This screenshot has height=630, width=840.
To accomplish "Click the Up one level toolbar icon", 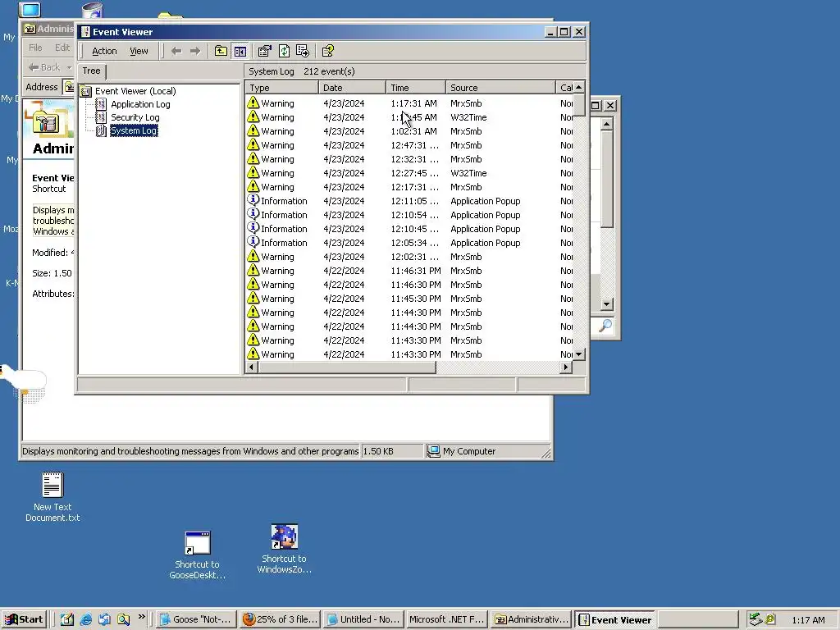I will 221,51.
